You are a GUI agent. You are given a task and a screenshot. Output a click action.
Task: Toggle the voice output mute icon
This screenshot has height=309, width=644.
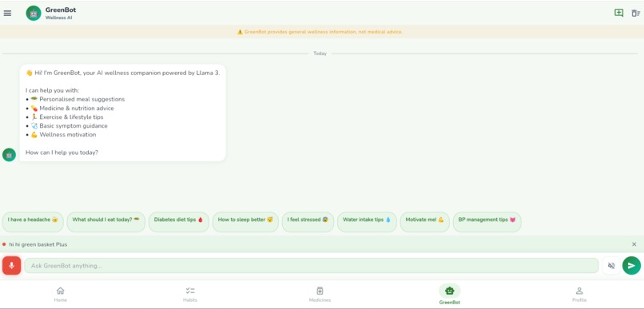[611, 266]
